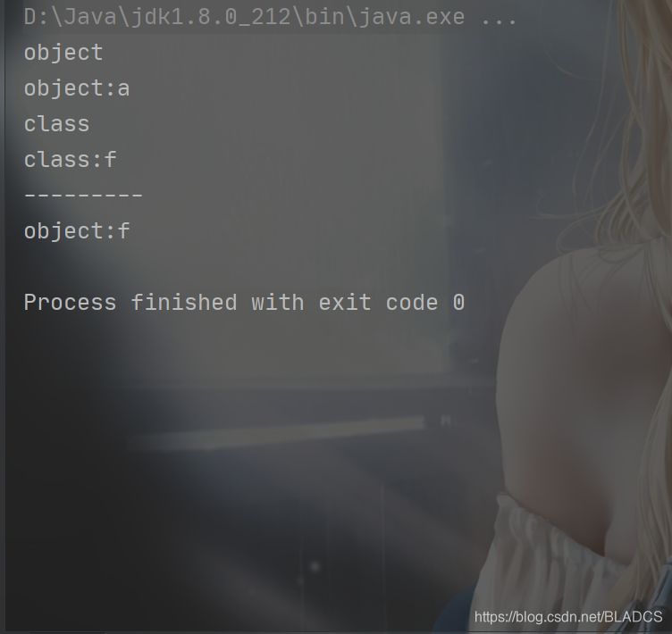Image resolution: width=672 pixels, height=634 pixels.
Task: Click the first 'object' output line
Action: coord(63,53)
